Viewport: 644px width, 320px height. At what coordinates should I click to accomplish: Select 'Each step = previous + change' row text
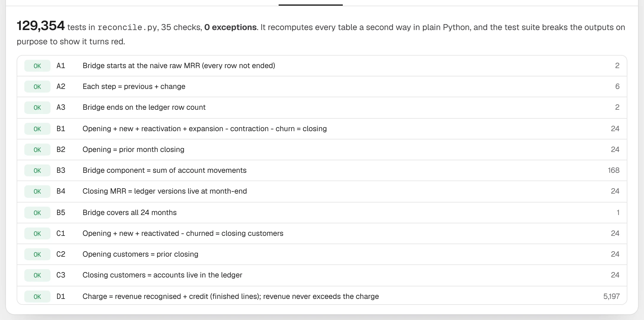pyautogui.click(x=134, y=87)
